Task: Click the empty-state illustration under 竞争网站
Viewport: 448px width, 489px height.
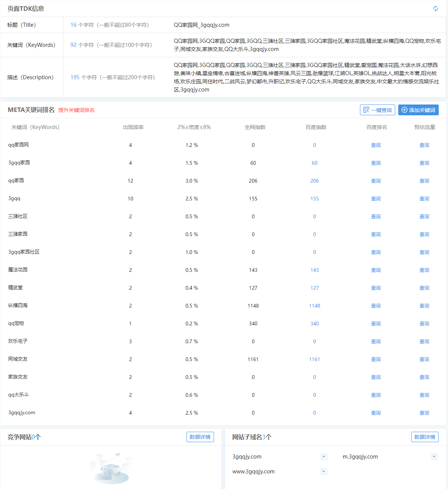Action: [110, 468]
